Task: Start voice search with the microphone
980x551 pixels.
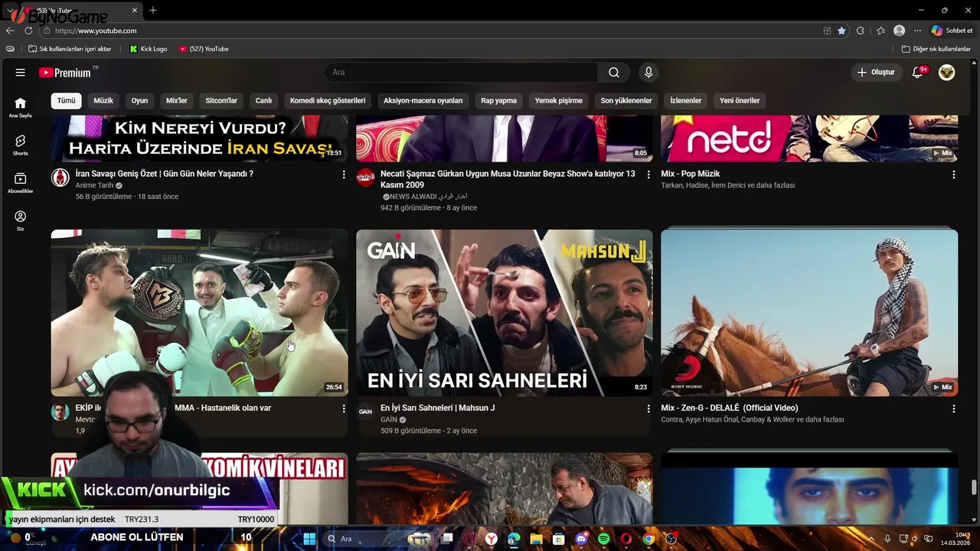Action: (x=648, y=73)
